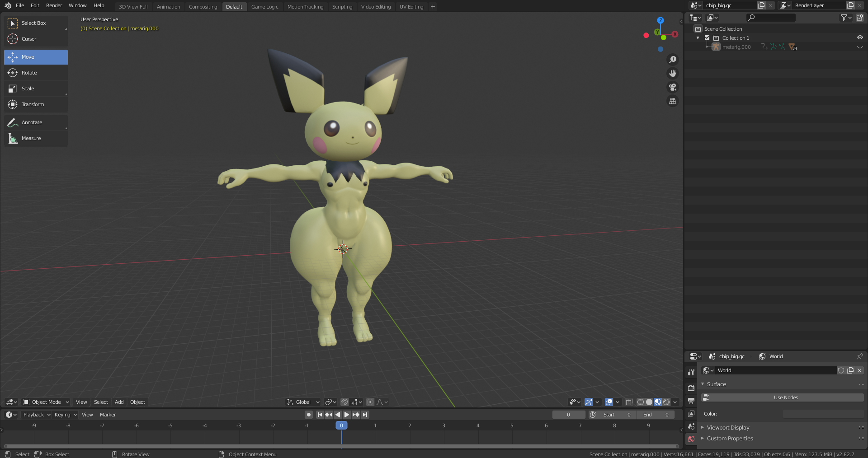Toggle the Collection 1 checkbox
This screenshot has width=868, height=458.
[x=707, y=38]
